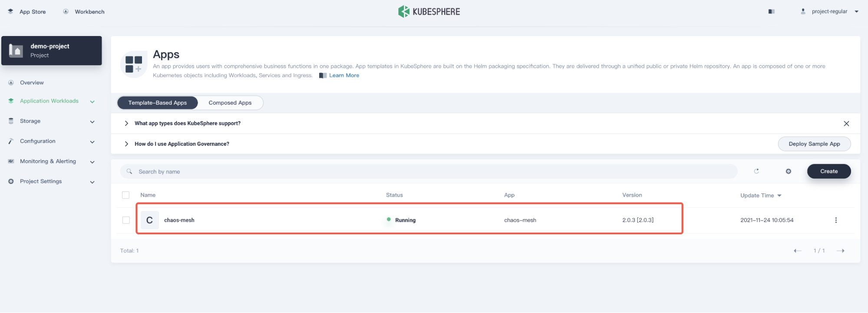Click the KubeSphere logo
This screenshot has height=313, width=868.
coord(429,12)
